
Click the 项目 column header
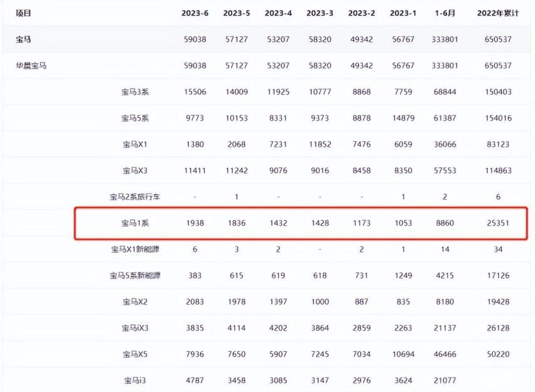click(23, 13)
